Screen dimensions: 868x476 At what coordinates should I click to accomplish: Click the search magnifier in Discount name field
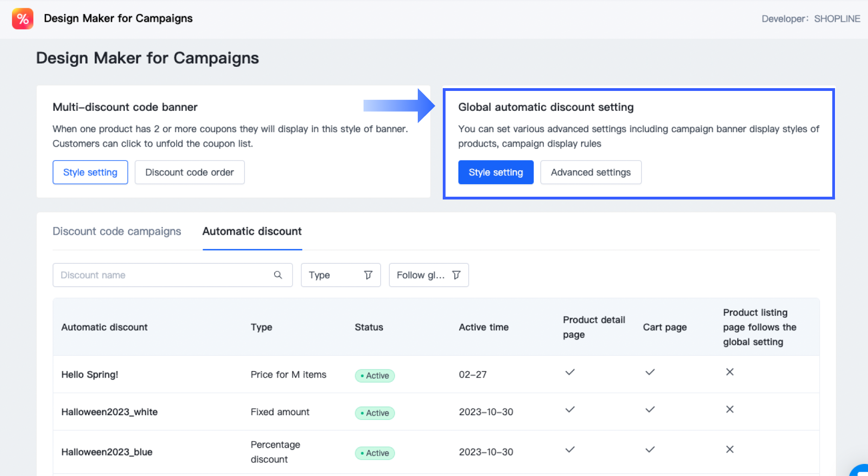point(278,275)
